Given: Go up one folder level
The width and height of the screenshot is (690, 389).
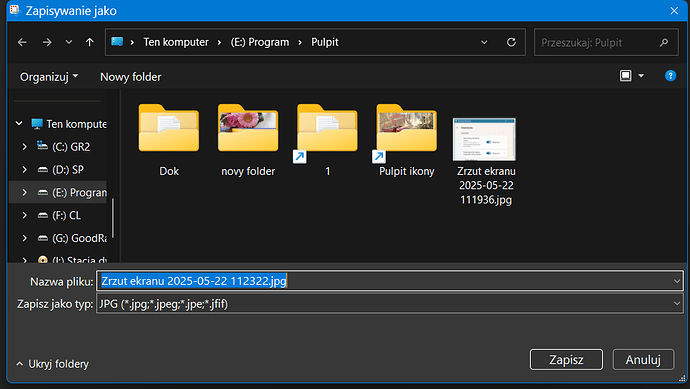Looking at the screenshot, I should [90, 42].
